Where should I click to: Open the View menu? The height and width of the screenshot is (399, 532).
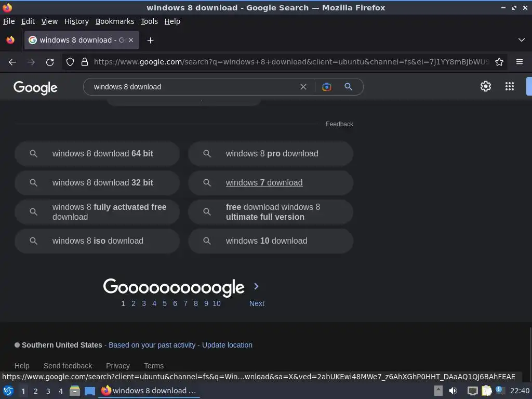click(49, 21)
